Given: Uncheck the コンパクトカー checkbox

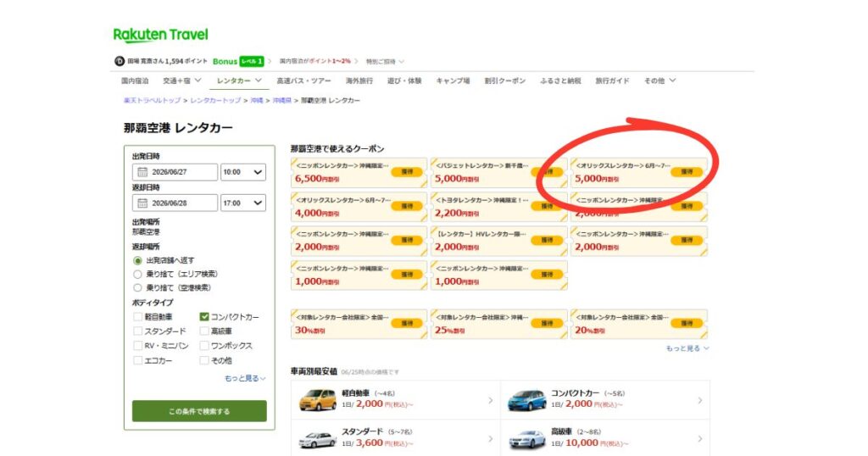Looking at the screenshot, I should 204,317.
